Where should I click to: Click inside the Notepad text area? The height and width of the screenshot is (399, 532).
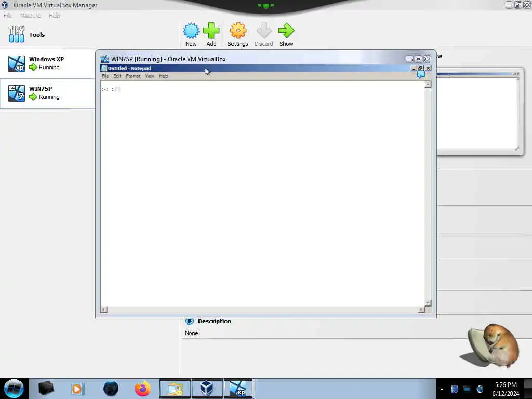point(262,193)
